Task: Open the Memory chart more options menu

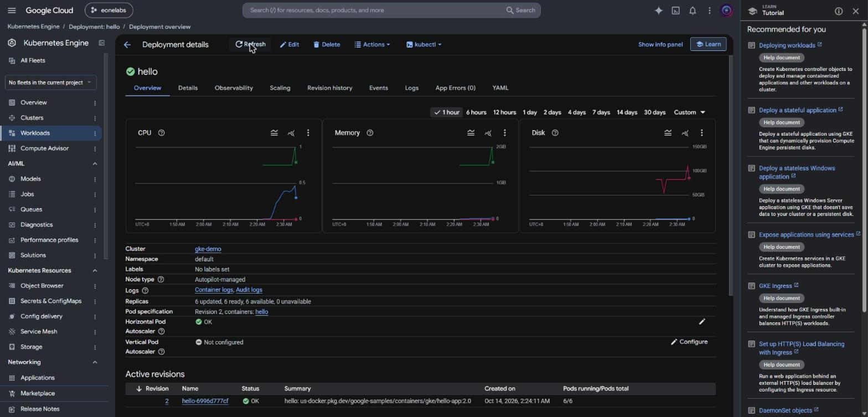Action: 504,133
